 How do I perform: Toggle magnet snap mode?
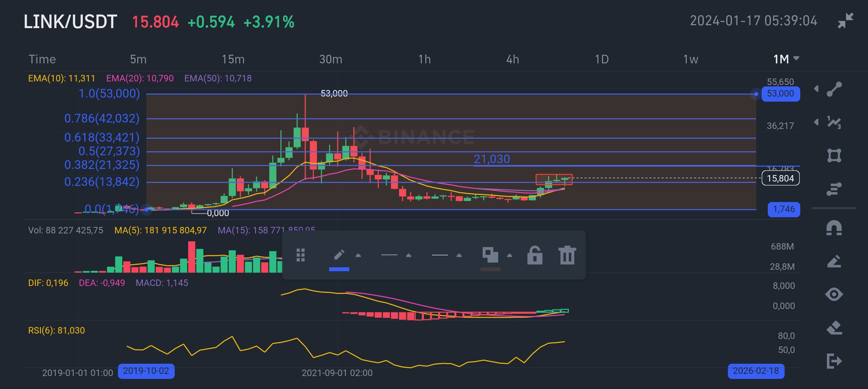[834, 228]
